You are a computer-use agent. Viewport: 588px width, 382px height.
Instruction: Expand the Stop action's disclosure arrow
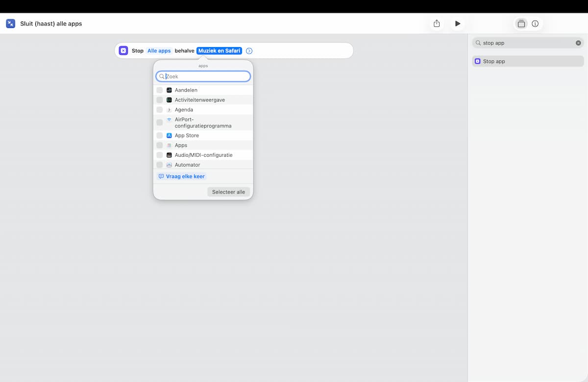(249, 51)
